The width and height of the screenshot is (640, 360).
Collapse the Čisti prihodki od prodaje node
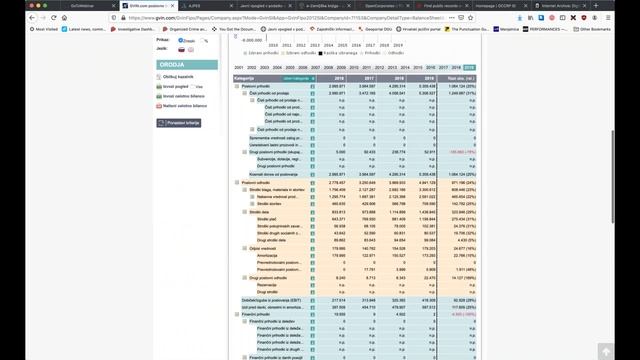pyautogui.click(x=244, y=93)
